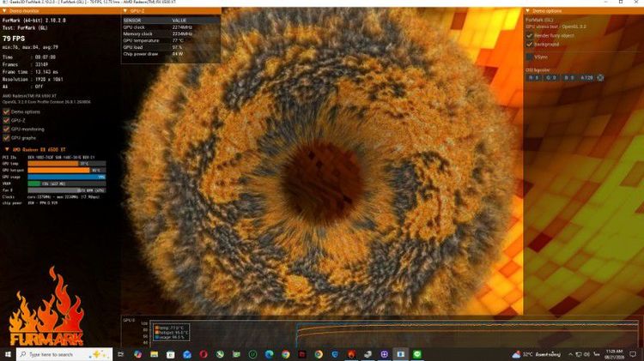Image resolution: width=644 pixels, height=361 pixels.
Task: Toggle the Demo options checkbox in Demo monitor
Action: (x=6, y=111)
